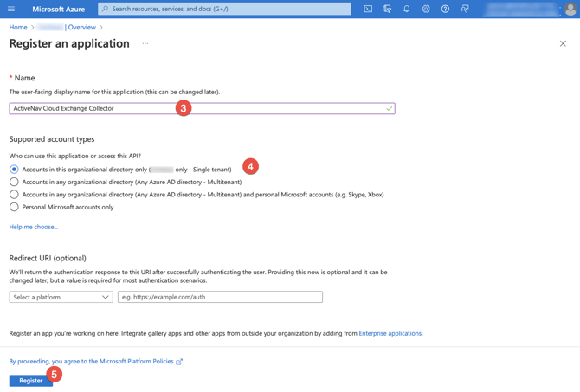Click the Redirect URI text field

(220, 297)
